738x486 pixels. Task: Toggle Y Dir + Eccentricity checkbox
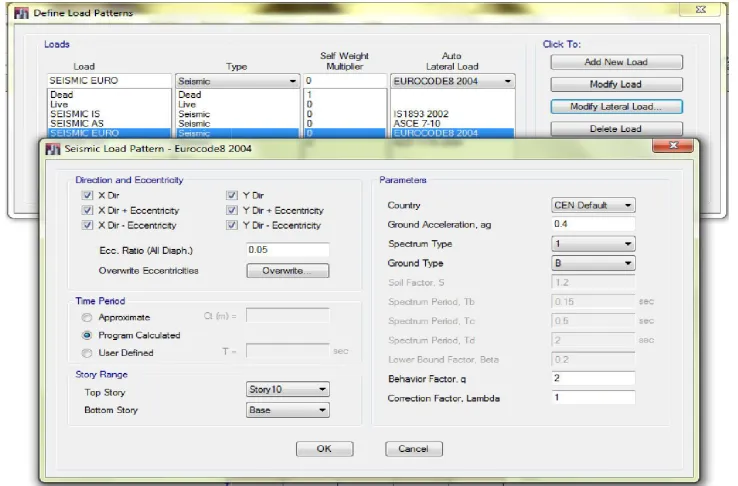tap(232, 210)
